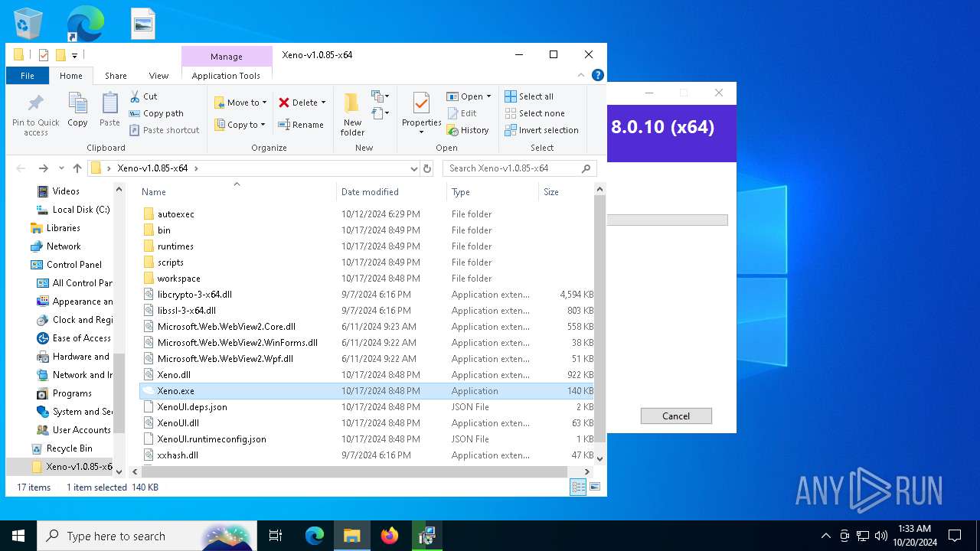Expand the Open button dropdown arrow
Viewport: 980px width, 551px height.
pyautogui.click(x=488, y=96)
